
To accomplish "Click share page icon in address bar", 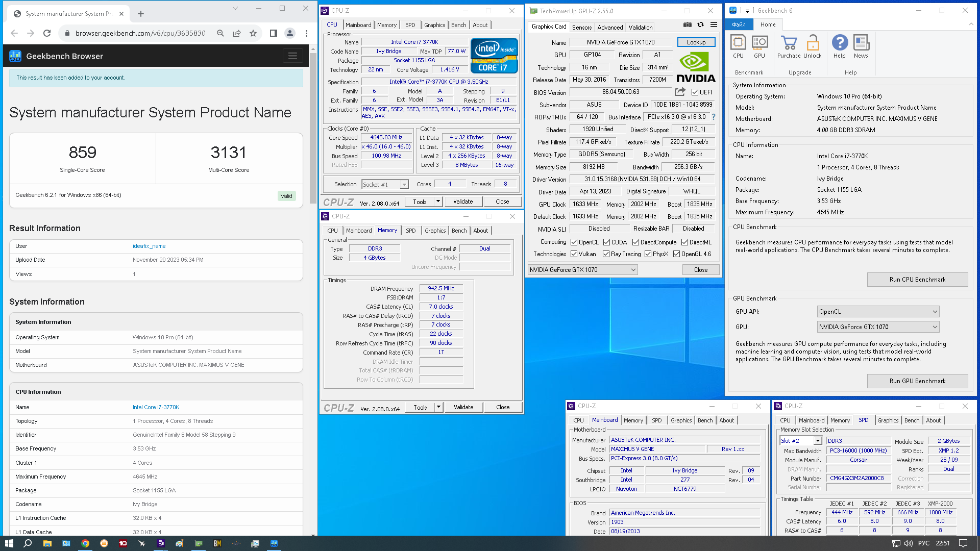I will (x=237, y=33).
